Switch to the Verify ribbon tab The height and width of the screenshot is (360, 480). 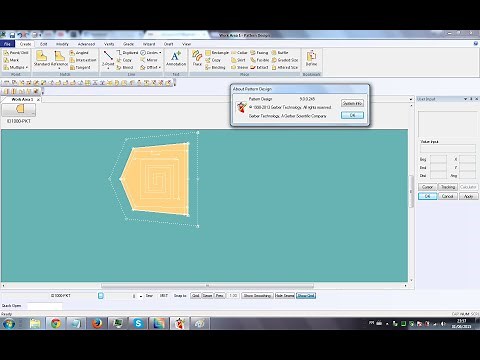[109, 44]
